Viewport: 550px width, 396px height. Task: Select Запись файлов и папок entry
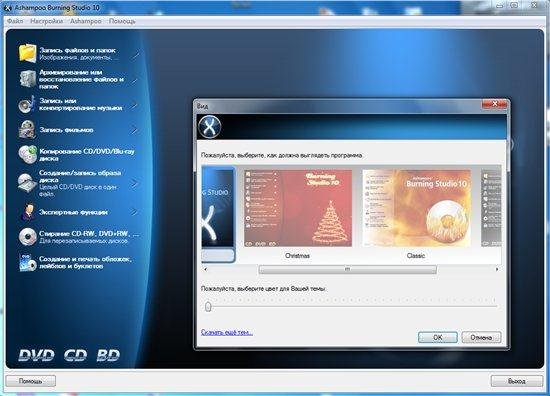coord(78,53)
